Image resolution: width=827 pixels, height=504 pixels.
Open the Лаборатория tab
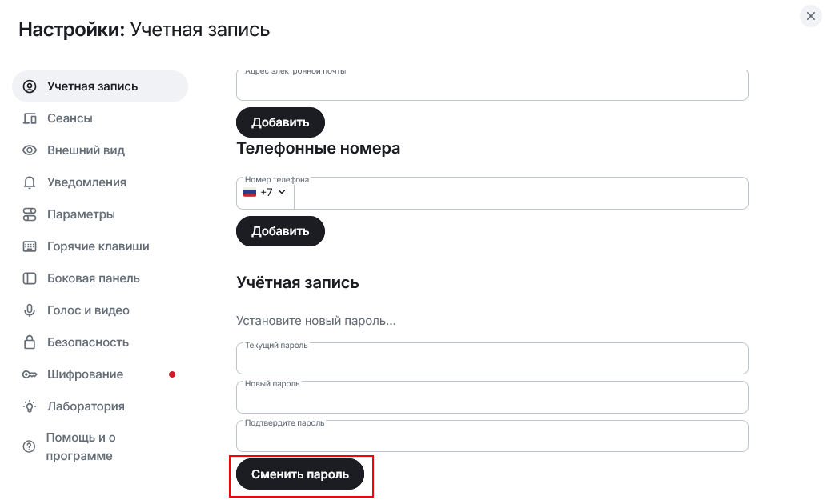pos(86,406)
